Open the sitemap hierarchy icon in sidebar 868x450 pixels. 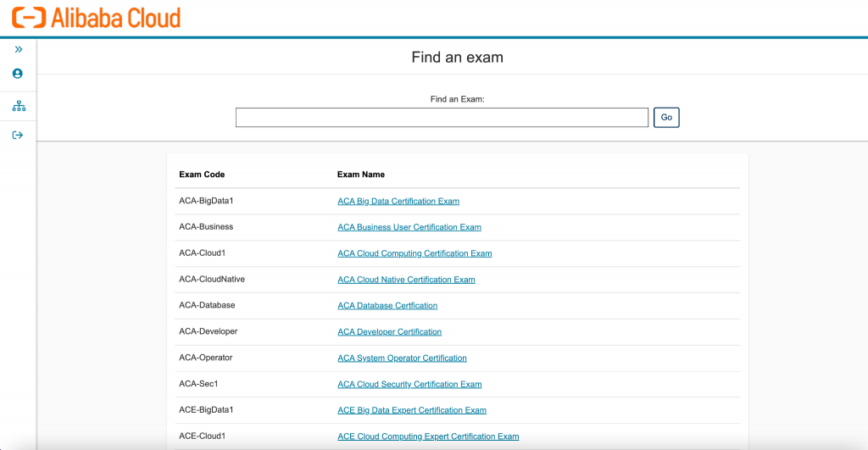pyautogui.click(x=19, y=106)
